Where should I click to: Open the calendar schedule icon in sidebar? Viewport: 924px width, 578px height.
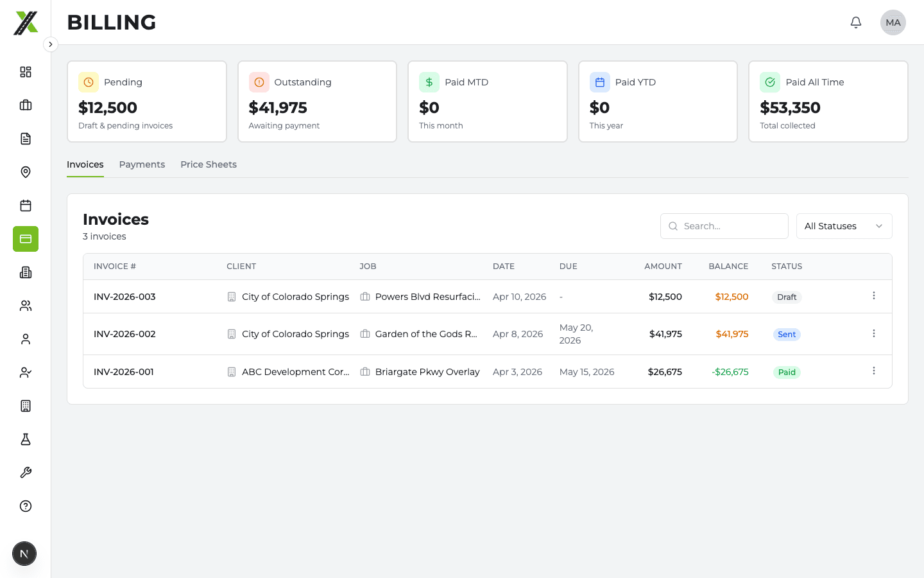click(x=26, y=206)
